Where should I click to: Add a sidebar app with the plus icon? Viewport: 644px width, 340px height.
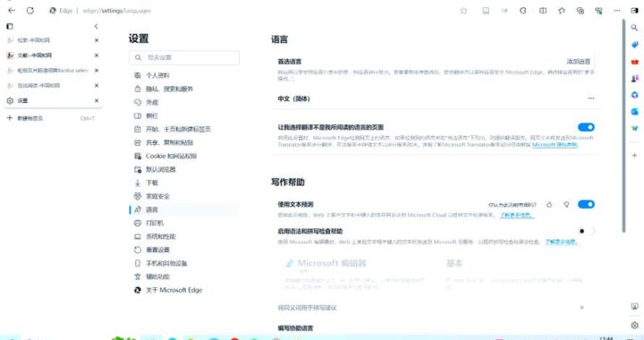click(634, 155)
